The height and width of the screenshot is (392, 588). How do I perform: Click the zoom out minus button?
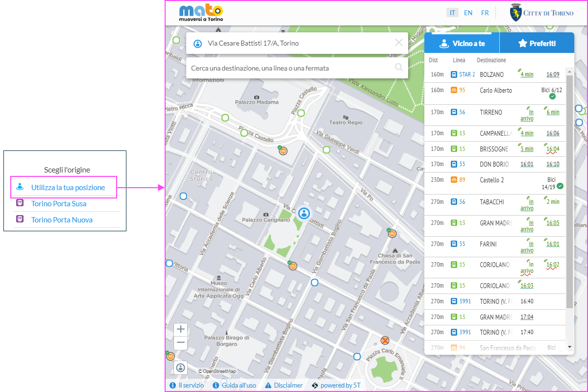tap(181, 343)
